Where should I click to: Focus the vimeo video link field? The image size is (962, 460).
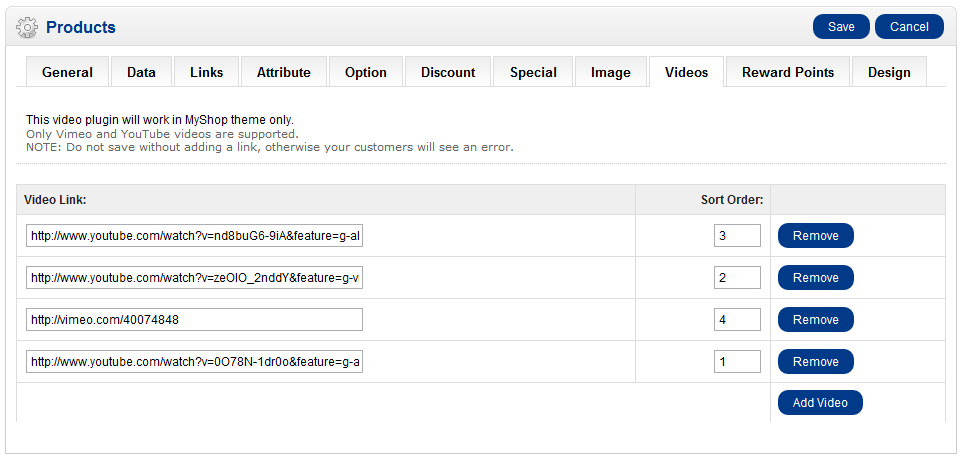click(194, 320)
